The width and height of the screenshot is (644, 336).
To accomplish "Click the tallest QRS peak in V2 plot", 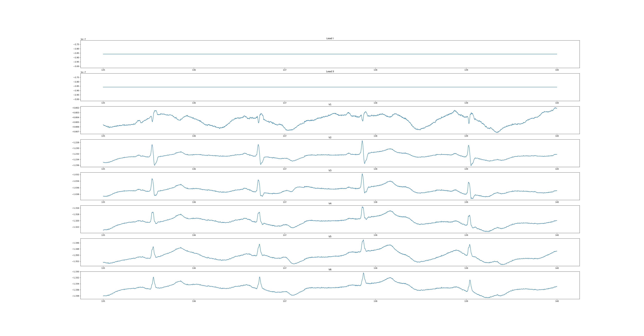I will 362,141.
